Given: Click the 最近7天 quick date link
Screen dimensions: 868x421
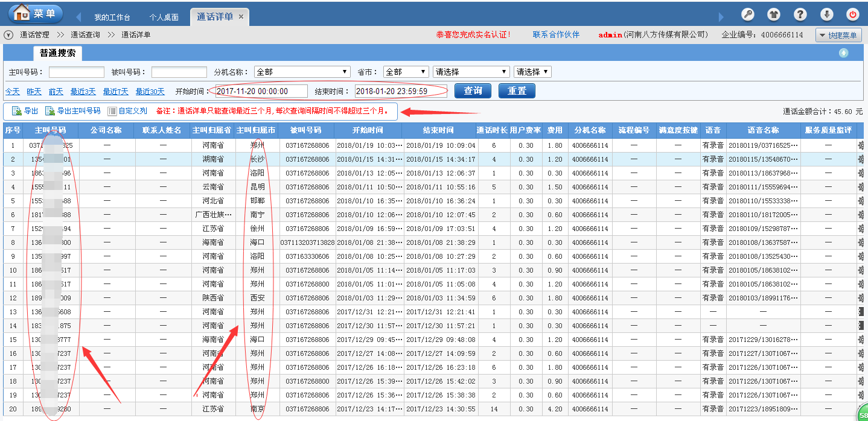Looking at the screenshot, I should 115,92.
